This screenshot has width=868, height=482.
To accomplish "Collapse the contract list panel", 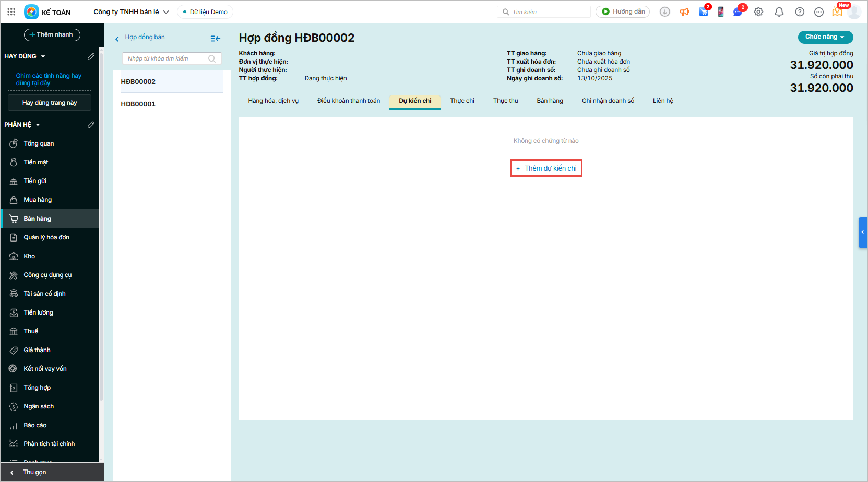I will click(215, 39).
